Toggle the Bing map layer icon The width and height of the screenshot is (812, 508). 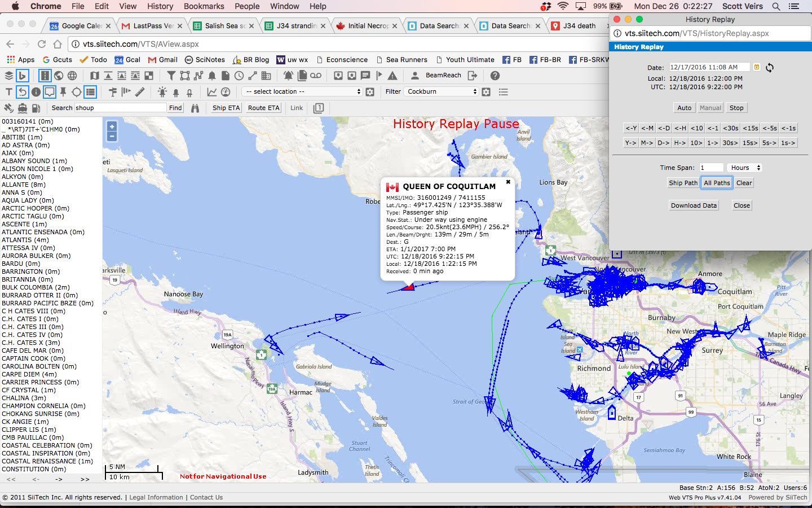[x=22, y=76]
